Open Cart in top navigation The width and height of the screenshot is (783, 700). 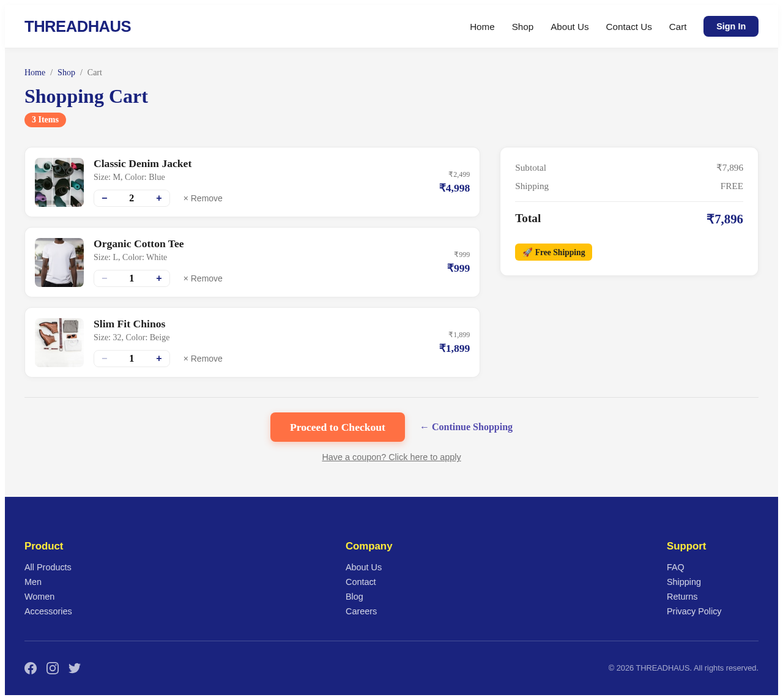(678, 26)
